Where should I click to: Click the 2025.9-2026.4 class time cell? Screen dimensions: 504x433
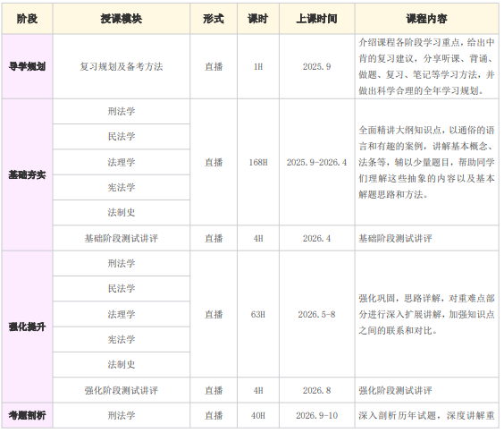[317, 162]
